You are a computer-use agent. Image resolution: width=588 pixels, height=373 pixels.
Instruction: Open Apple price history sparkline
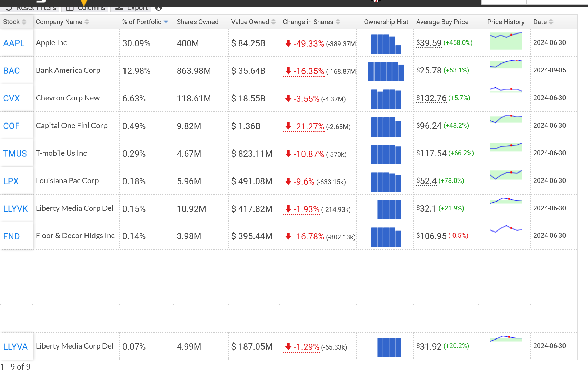[x=506, y=41]
